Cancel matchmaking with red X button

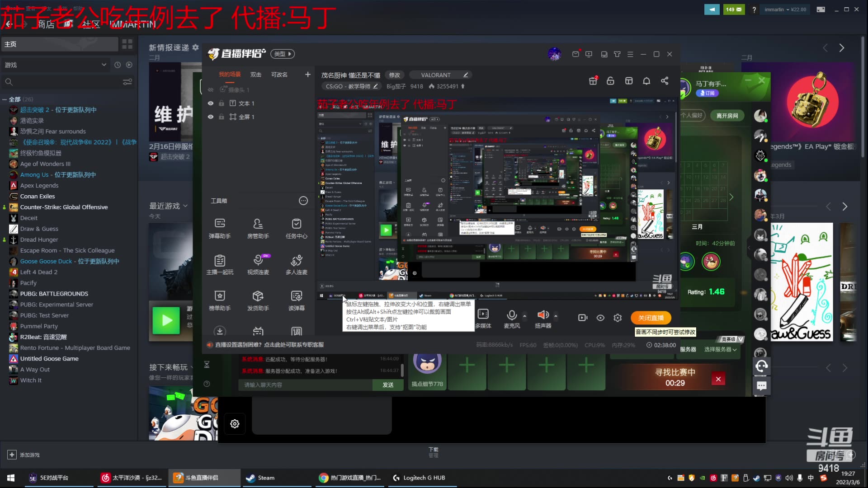718,379
